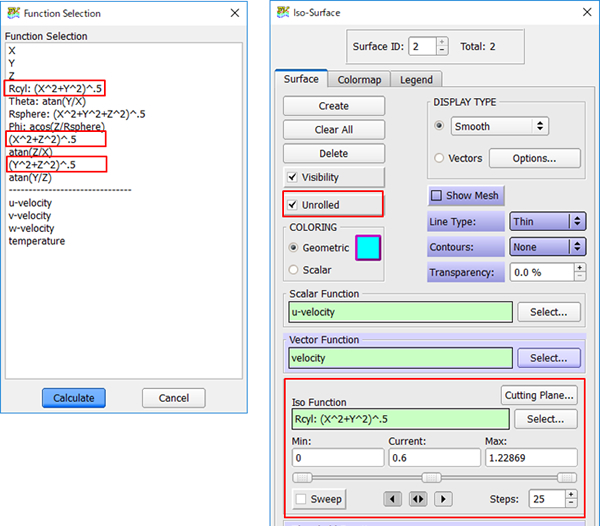Close the Iso-Surface window

click(575, 12)
